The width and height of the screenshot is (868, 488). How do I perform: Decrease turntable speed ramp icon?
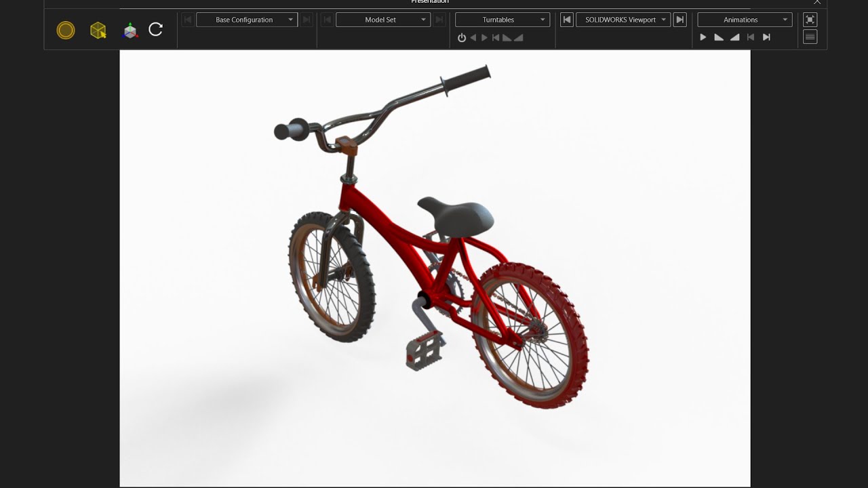pos(507,38)
